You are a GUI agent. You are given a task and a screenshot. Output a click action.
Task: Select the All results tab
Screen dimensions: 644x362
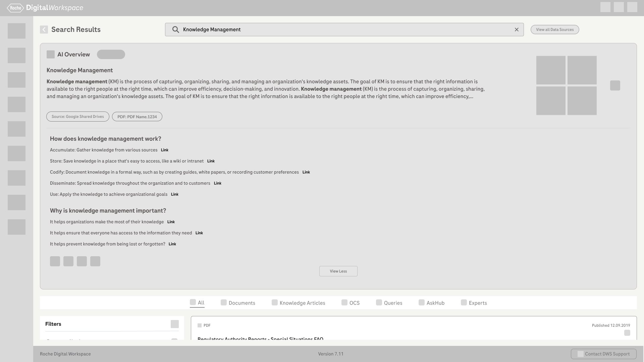[197, 303]
